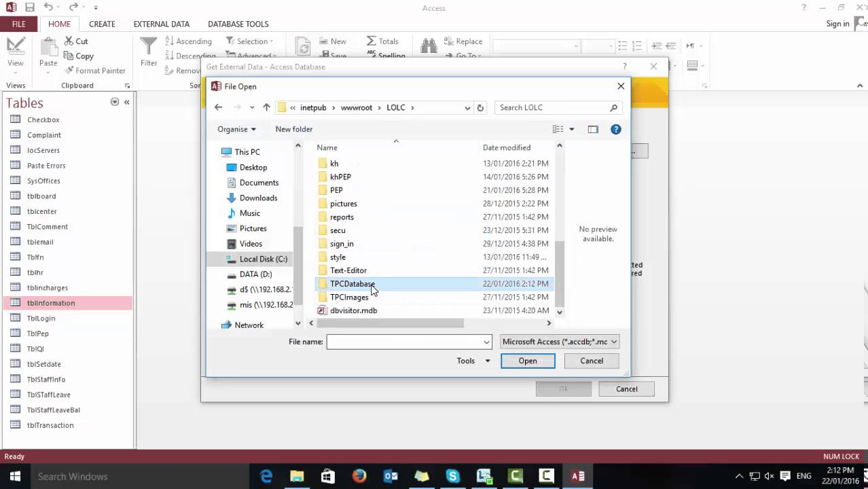
Task: Open the Organise dropdown menu
Action: tap(236, 129)
